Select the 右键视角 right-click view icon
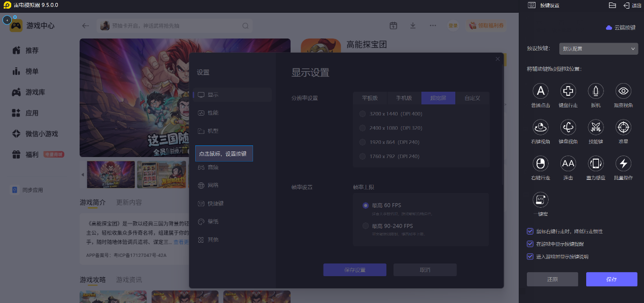 [541, 127]
